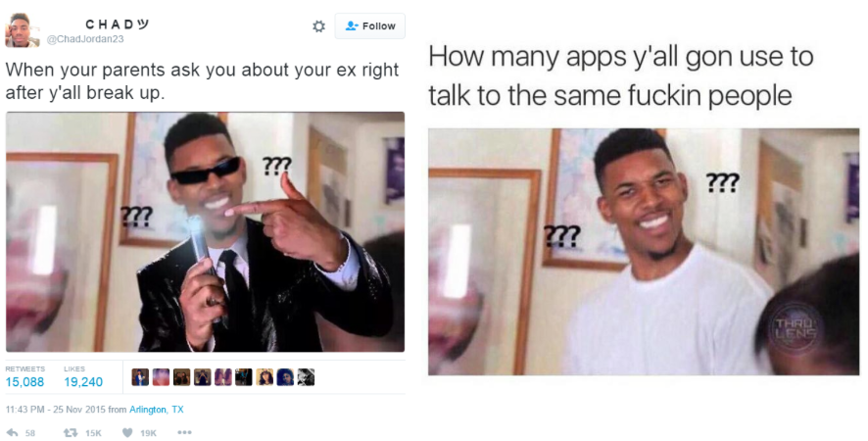This screenshot has width=868, height=441.
Task: Click the yellow-background liker avatar
Action: tap(265, 377)
